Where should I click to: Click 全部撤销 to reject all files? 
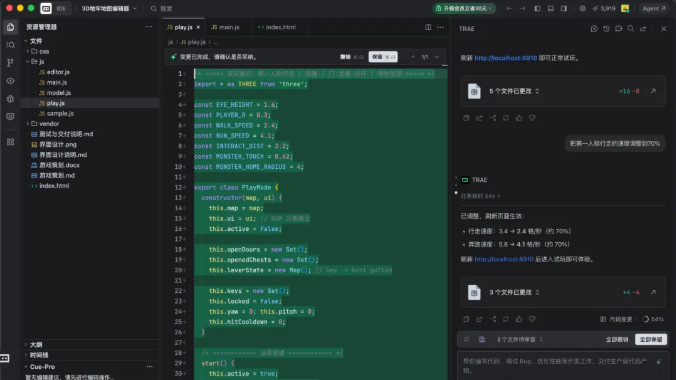coord(617,339)
